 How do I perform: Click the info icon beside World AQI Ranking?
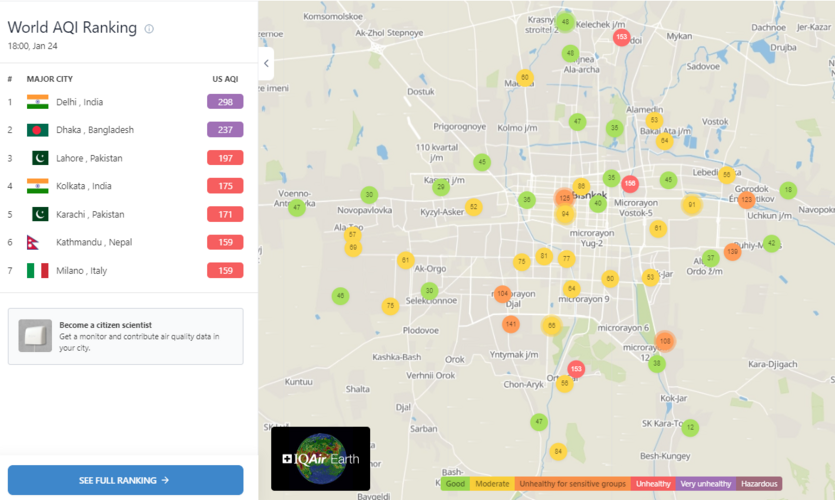149,29
